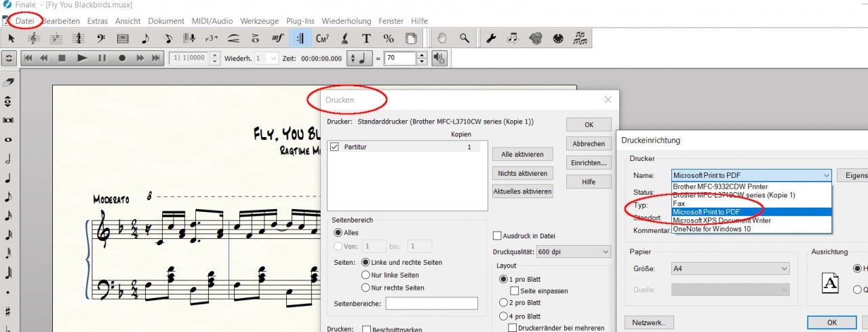Screen dimensions: 868x332
Task: Select the wrench Special Tools icon
Action: point(492,38)
